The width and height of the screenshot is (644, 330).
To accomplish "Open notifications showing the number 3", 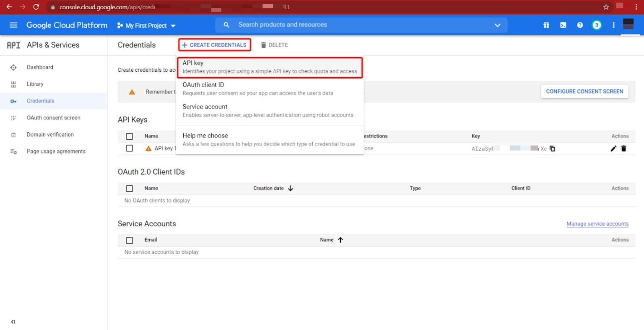I will [x=597, y=25].
